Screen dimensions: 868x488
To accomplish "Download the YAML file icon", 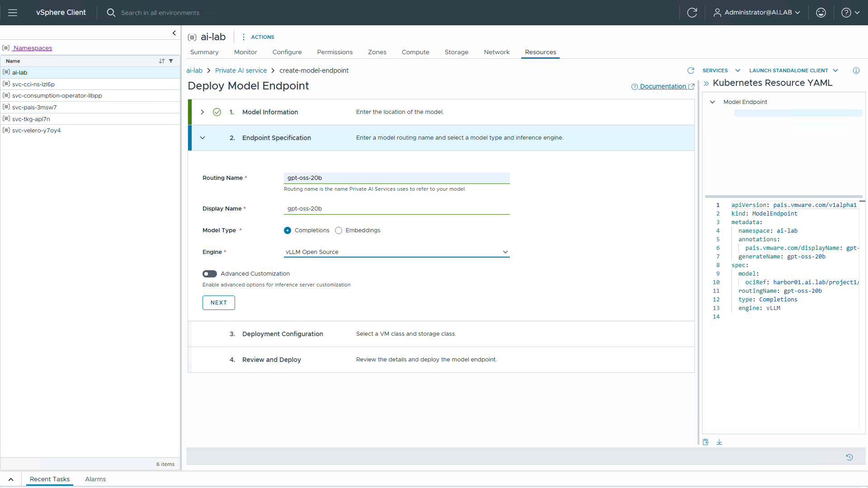I will click(719, 442).
